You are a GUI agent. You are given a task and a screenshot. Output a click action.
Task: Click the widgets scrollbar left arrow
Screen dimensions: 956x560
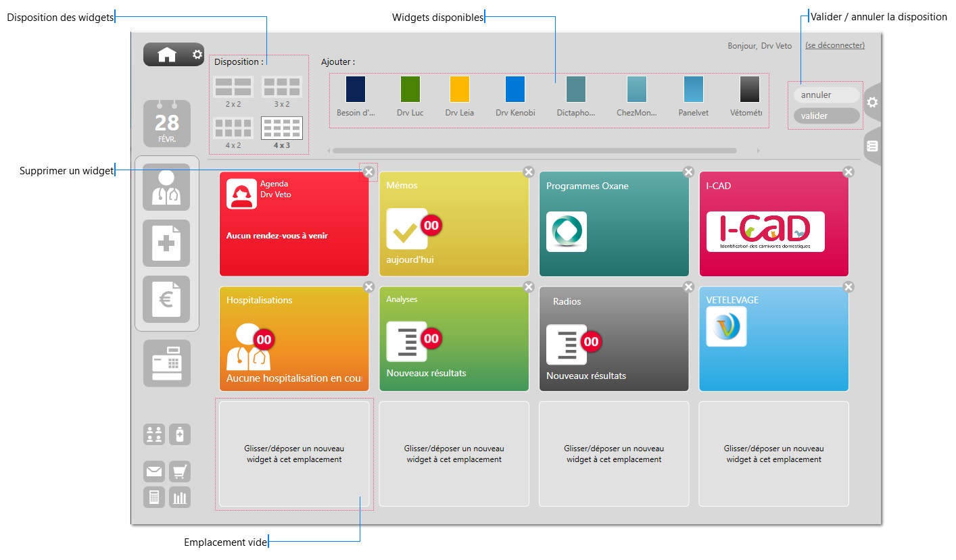[x=327, y=151]
